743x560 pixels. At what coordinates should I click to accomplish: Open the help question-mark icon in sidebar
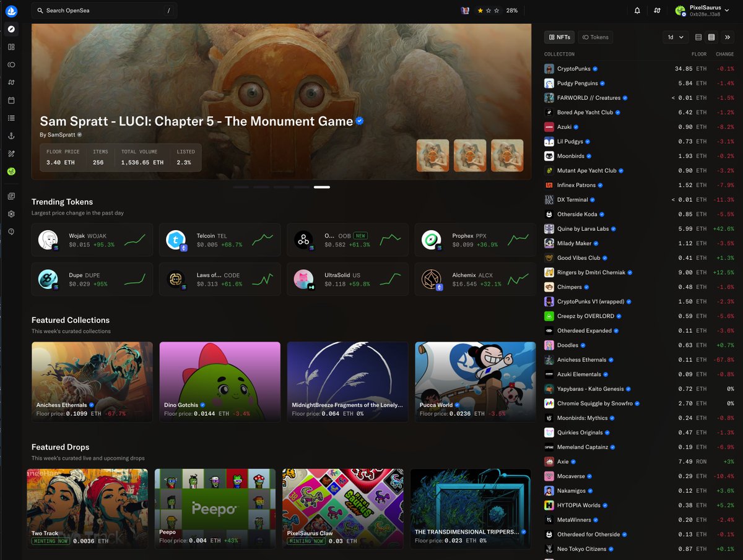pos(11,231)
